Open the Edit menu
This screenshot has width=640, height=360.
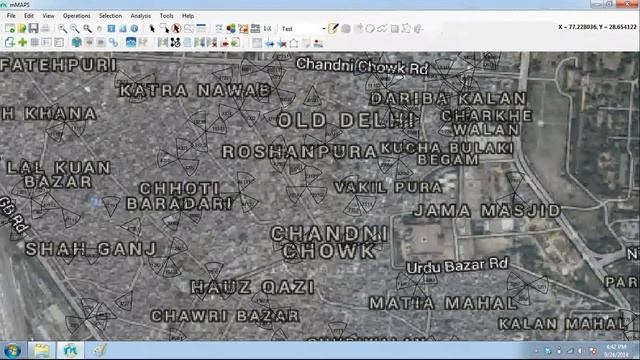(x=29, y=16)
